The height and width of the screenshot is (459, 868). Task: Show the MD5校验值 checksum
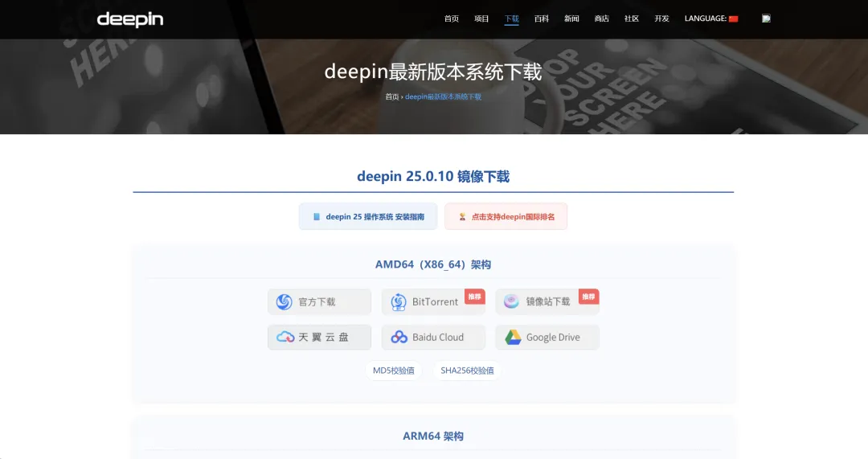click(394, 371)
